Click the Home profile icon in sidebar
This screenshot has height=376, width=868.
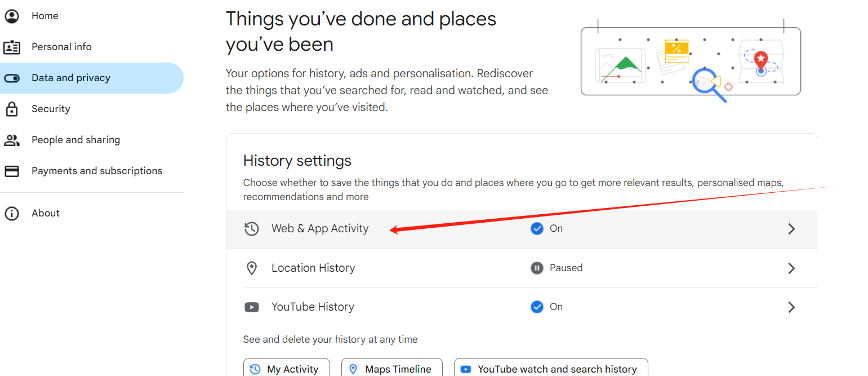click(12, 16)
